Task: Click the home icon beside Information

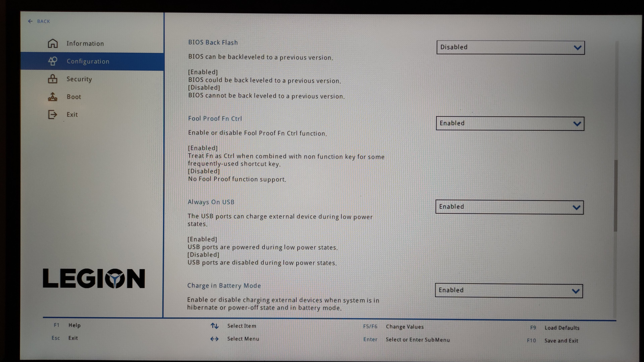Action: [x=52, y=43]
